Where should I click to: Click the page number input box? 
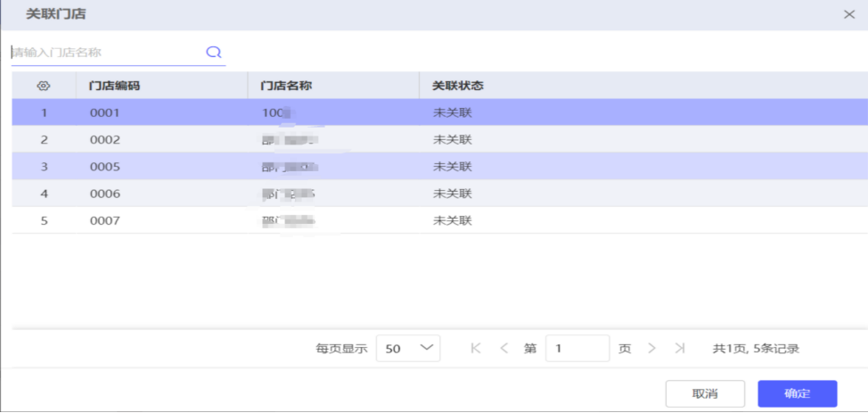point(577,349)
